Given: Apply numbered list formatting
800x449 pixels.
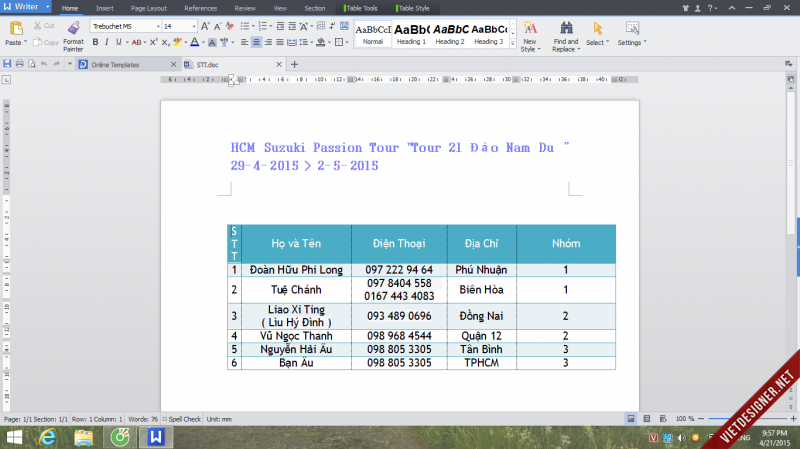Looking at the screenshot, I should click(x=263, y=26).
